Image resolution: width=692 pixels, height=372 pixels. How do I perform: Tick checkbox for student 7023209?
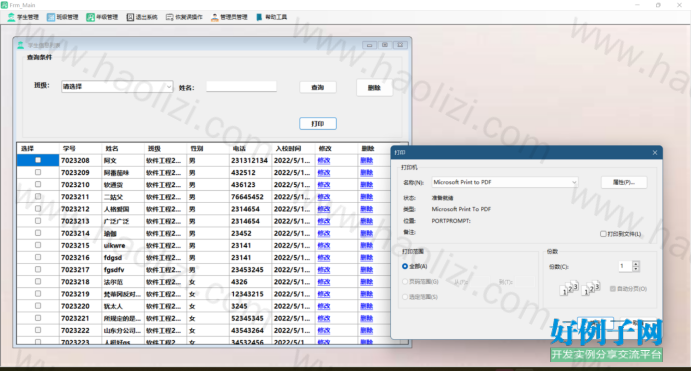coord(38,172)
